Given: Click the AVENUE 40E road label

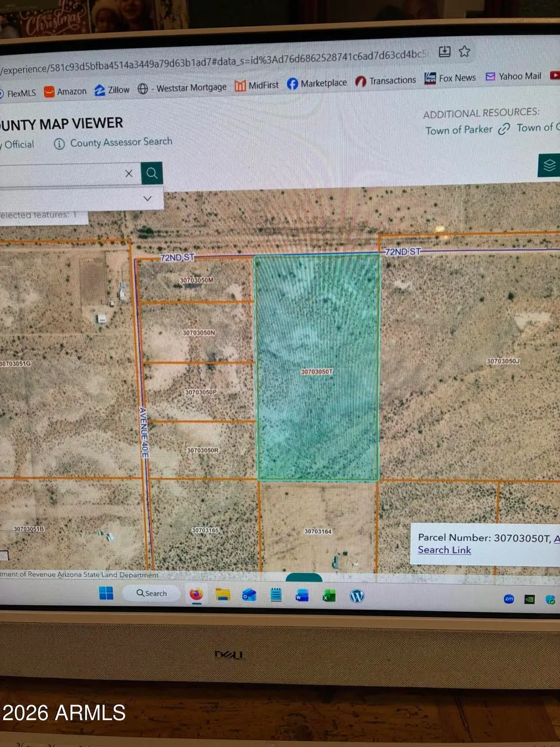Looking at the screenshot, I should (143, 433).
